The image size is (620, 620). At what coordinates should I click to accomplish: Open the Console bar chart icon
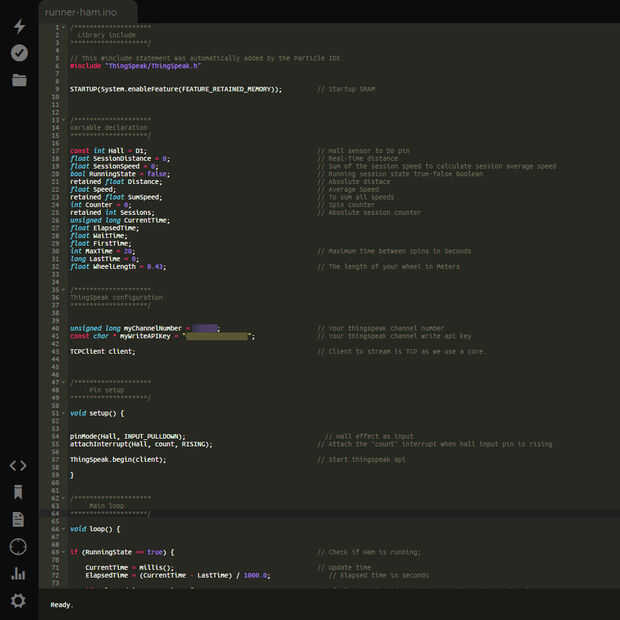(x=18, y=574)
